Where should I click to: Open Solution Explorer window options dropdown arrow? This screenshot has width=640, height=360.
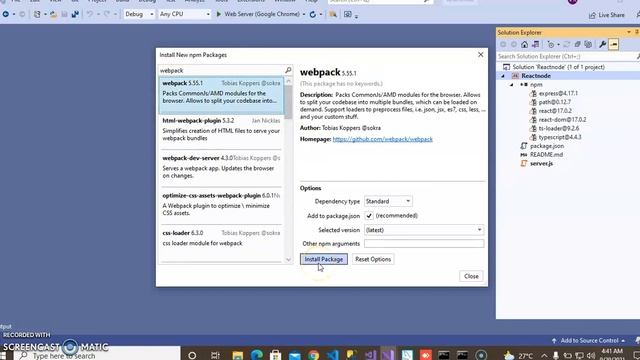coord(629,32)
